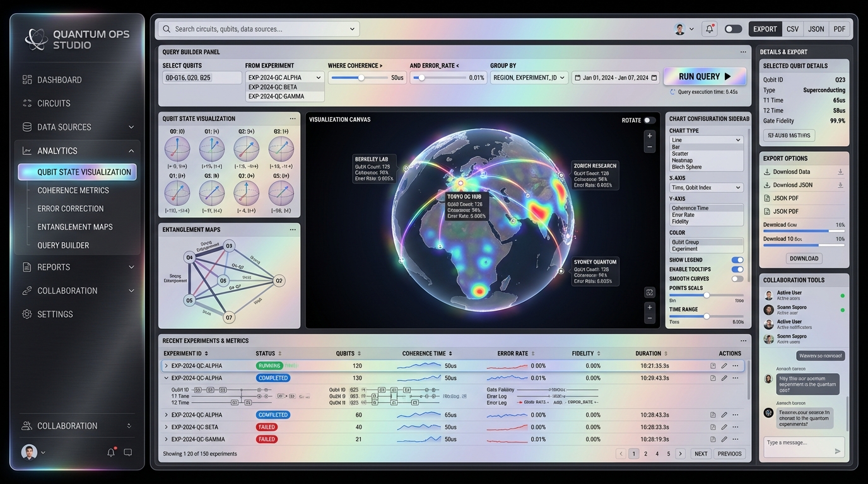Open the Circuits sidebar icon
The image size is (868, 484).
(27, 103)
